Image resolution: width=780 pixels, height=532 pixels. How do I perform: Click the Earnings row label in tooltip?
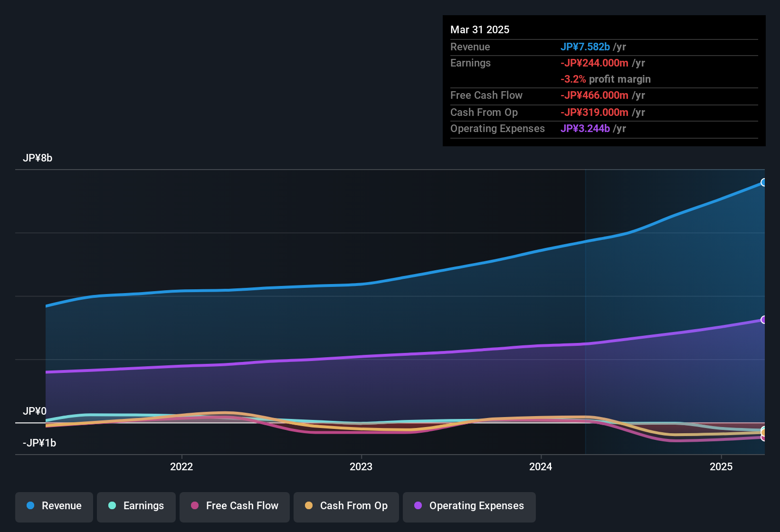[470, 63]
